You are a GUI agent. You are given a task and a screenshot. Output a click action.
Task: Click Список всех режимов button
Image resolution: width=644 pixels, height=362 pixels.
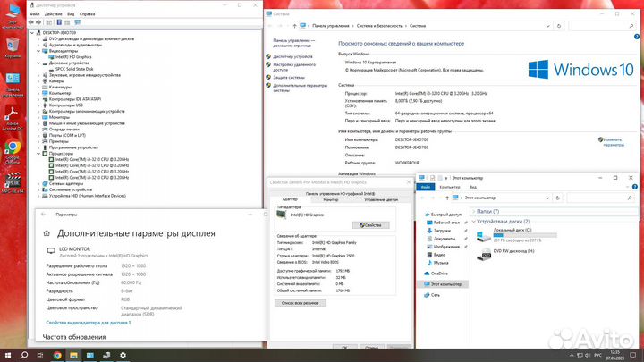tap(301, 303)
